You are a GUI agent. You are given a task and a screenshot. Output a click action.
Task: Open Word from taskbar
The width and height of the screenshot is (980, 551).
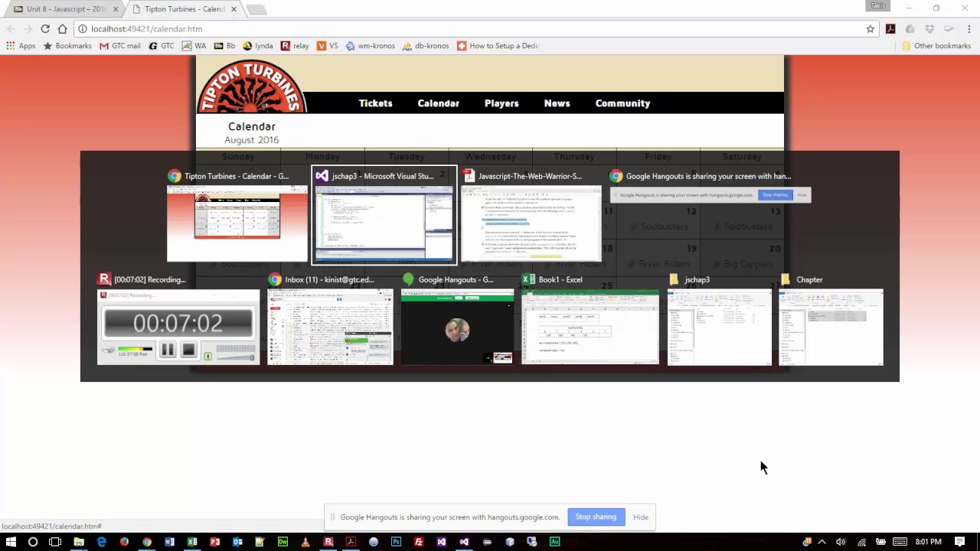coord(169,542)
